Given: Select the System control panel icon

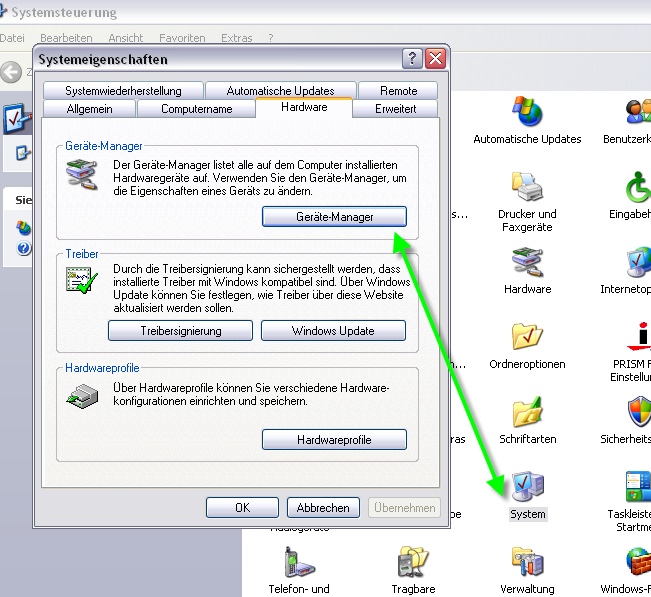Looking at the screenshot, I should pyautogui.click(x=527, y=487).
